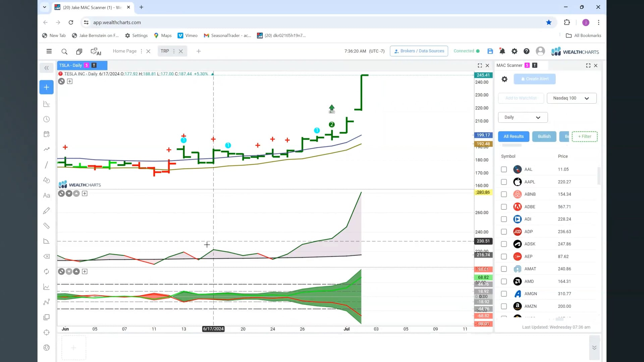Open the copy layout windows icon
644x362 pixels.
click(79, 51)
